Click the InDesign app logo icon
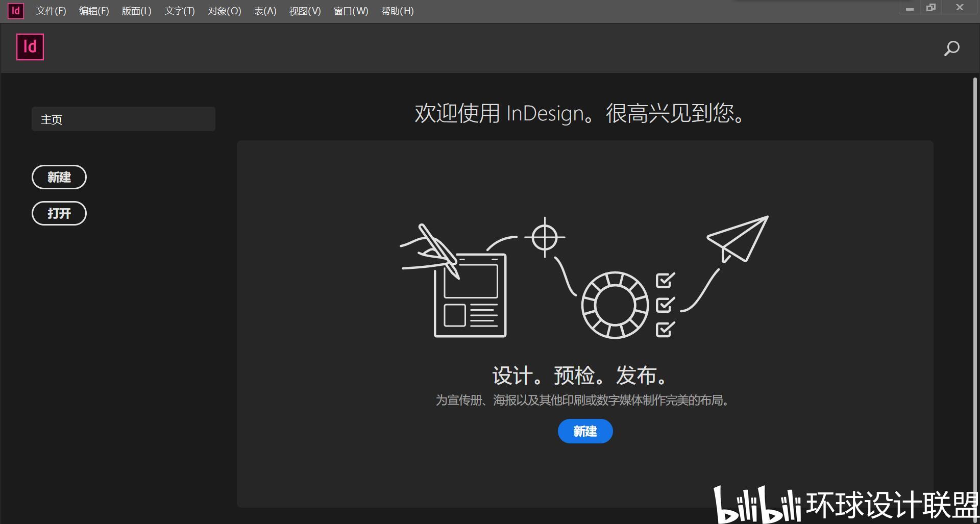This screenshot has width=980, height=524. point(29,47)
